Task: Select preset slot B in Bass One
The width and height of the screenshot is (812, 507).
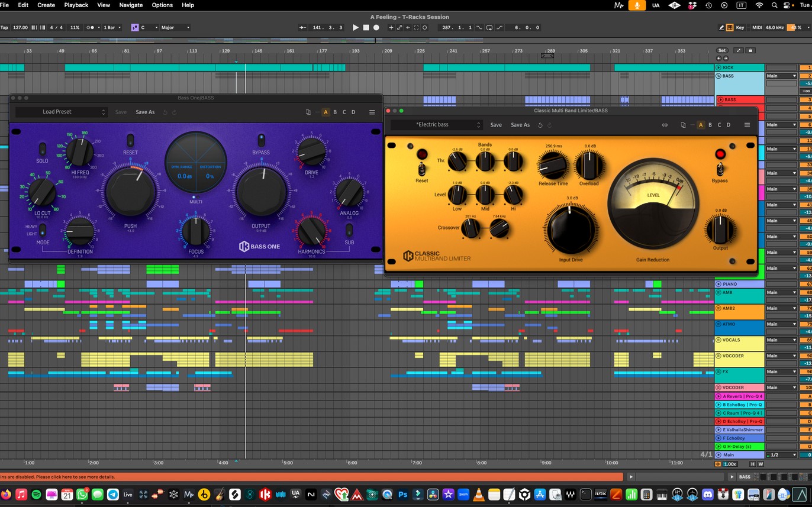Action: pos(335,112)
